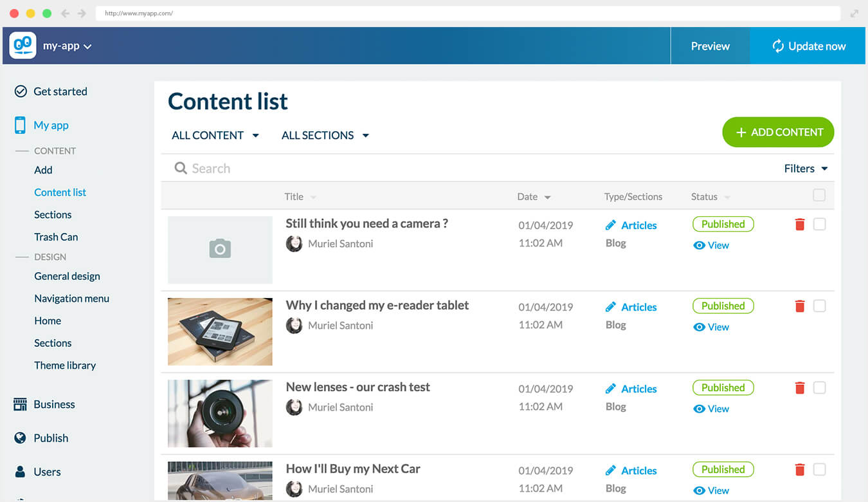Delete 'Still think you need a camera' with trash icon
Viewport: 868px width, 502px height.
[800, 224]
